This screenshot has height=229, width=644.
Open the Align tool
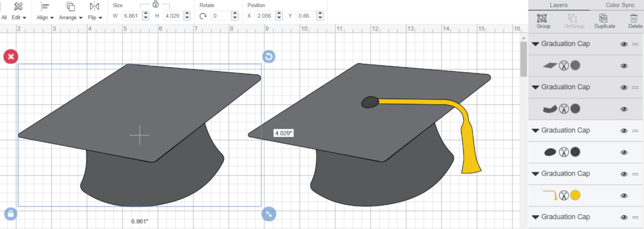(x=45, y=6)
